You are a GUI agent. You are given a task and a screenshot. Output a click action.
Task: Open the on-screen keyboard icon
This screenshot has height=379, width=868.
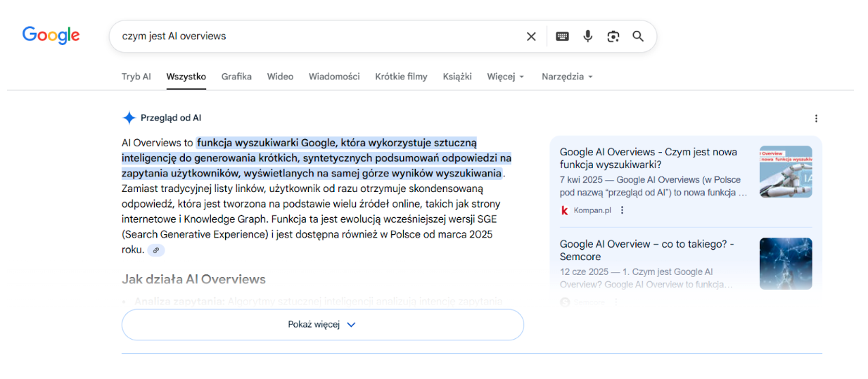pyautogui.click(x=562, y=37)
